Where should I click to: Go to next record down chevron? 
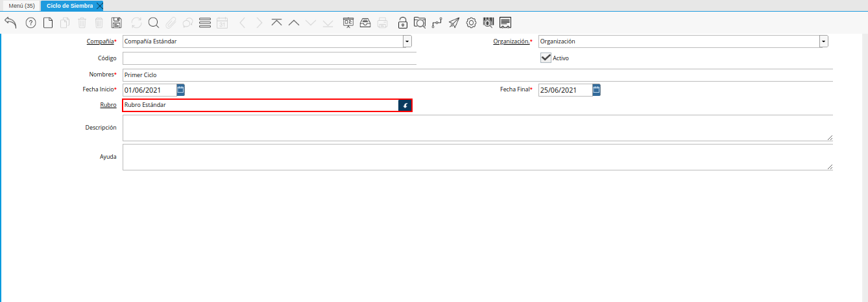pos(311,23)
